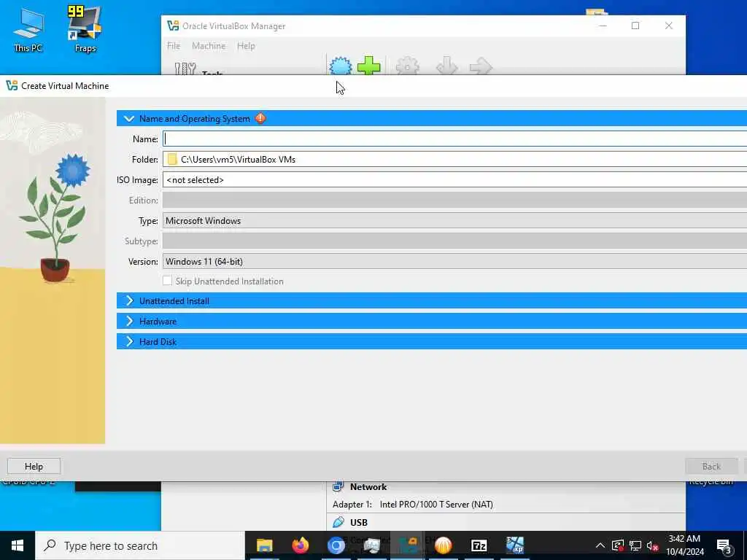This screenshot has width=747, height=560.
Task: Maximize the VirtualBox Manager window
Action: point(635,26)
